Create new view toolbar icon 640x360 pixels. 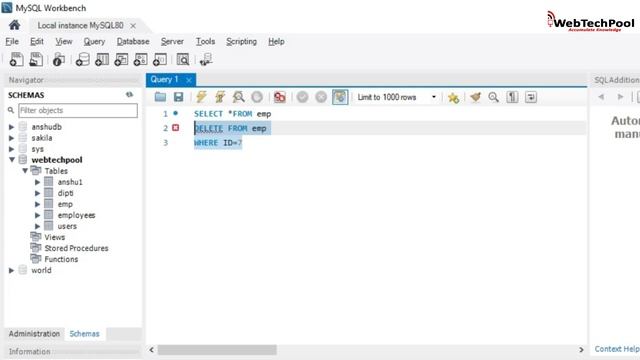(121, 60)
